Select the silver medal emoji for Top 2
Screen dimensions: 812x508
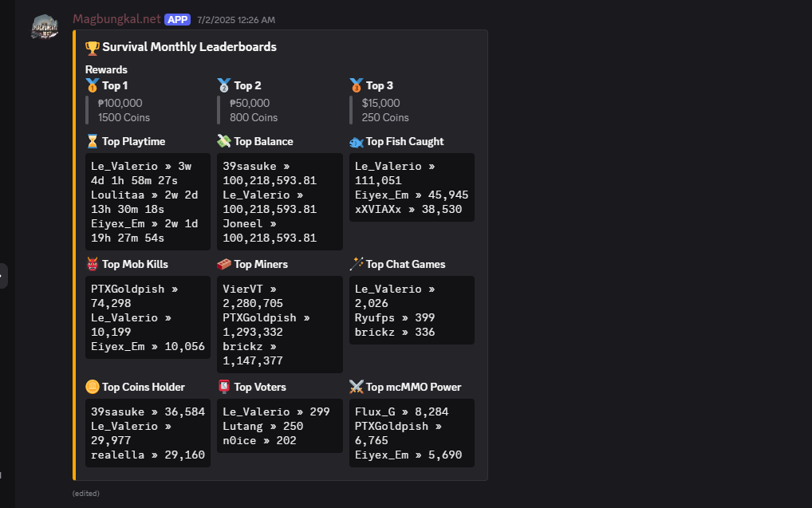[x=224, y=85]
